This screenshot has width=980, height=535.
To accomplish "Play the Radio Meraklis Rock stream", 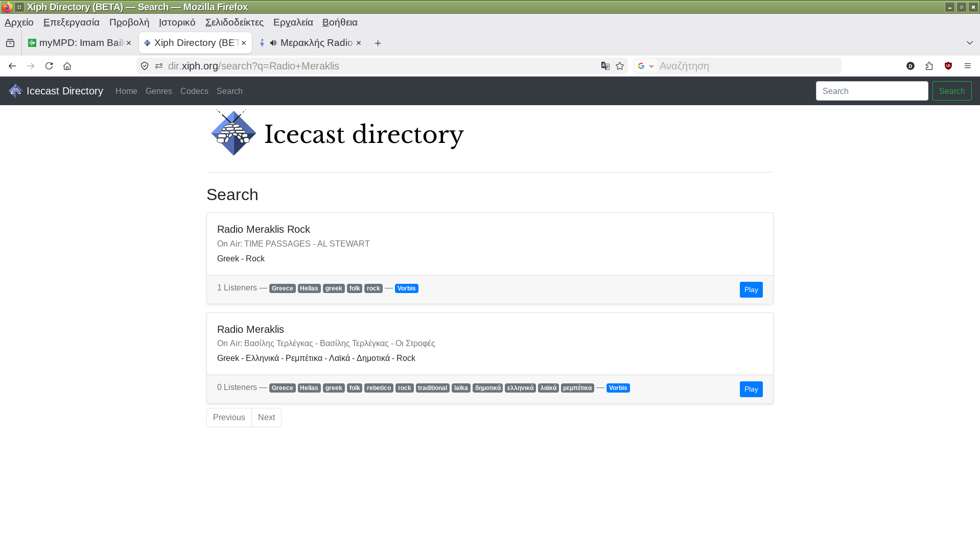I will point(751,289).
